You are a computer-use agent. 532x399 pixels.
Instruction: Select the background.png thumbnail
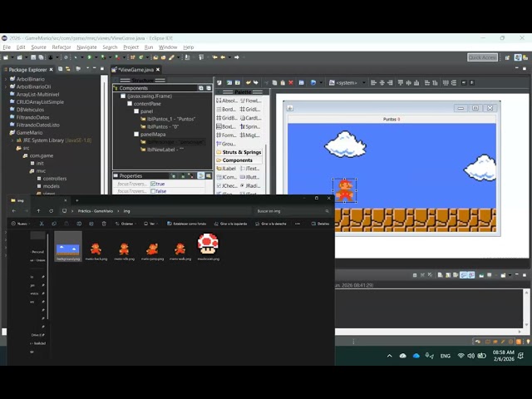[68, 247]
